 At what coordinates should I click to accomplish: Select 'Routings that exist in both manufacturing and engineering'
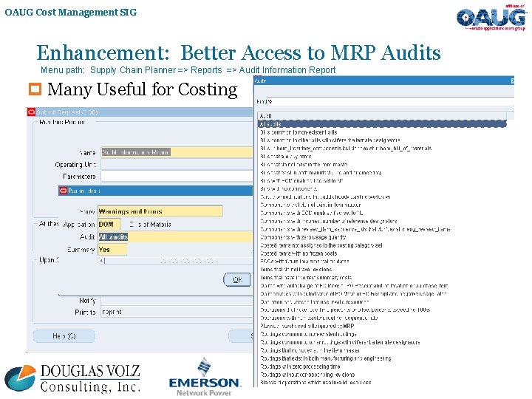326,358
